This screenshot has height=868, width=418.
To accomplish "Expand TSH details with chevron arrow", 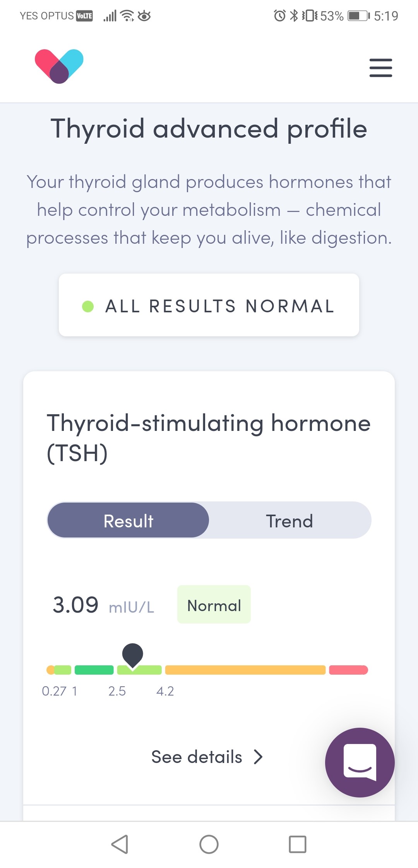I will 258,756.
